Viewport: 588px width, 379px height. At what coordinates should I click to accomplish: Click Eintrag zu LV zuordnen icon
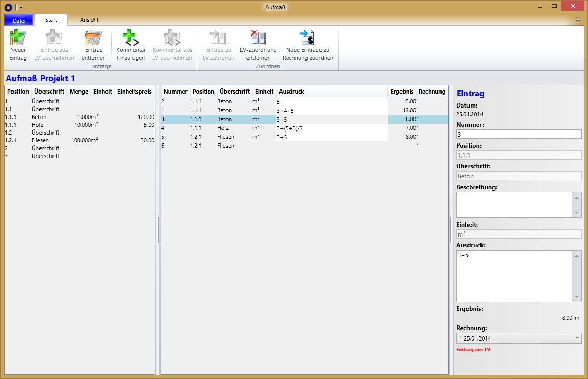[218, 37]
